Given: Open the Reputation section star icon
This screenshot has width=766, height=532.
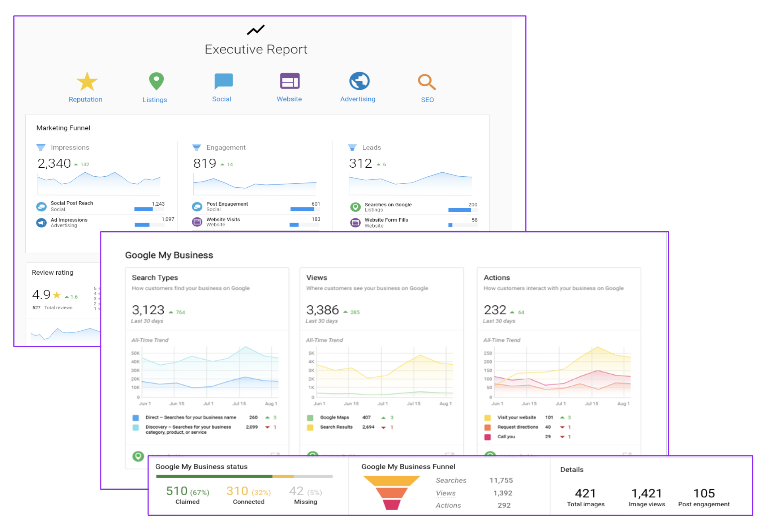Looking at the screenshot, I should 87,81.
